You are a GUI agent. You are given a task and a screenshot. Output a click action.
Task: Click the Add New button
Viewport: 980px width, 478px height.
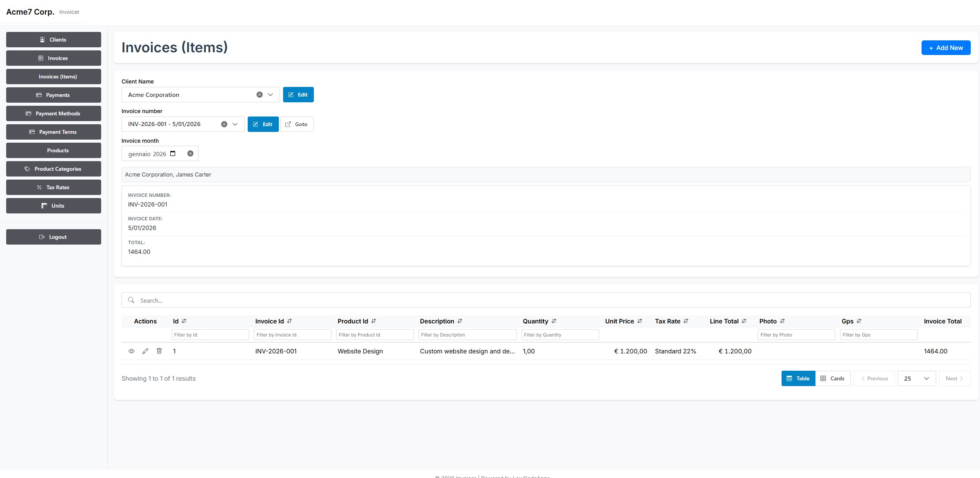[946, 48]
